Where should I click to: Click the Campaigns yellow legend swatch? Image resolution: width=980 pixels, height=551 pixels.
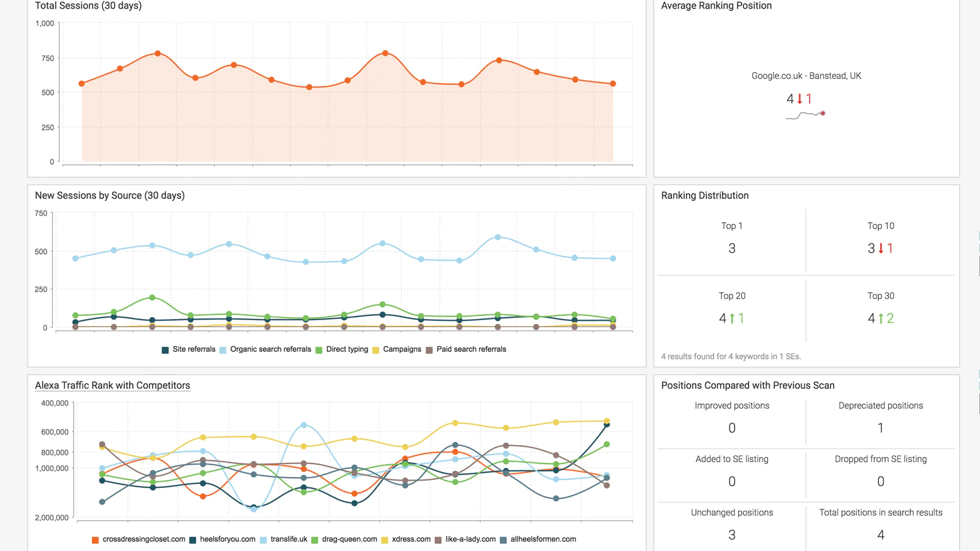tap(376, 350)
